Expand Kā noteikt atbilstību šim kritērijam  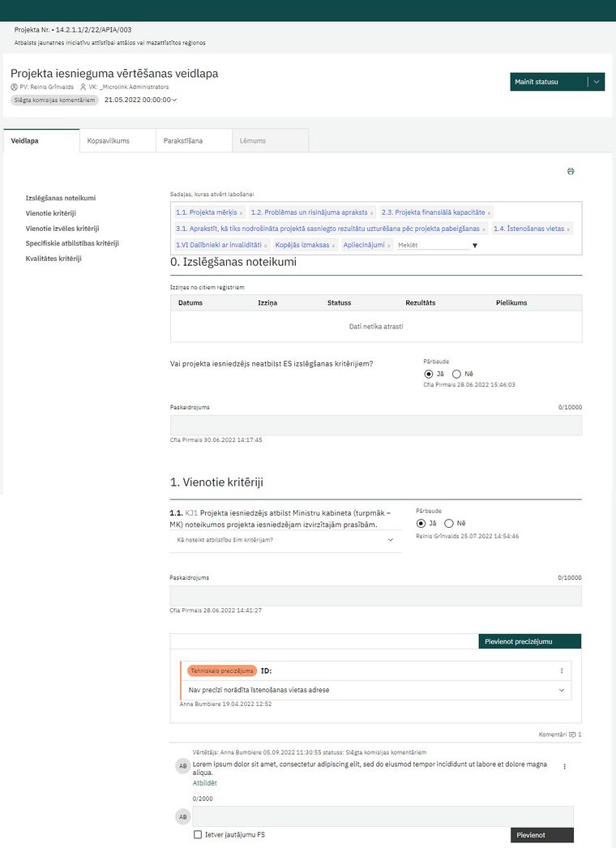[x=285, y=540]
